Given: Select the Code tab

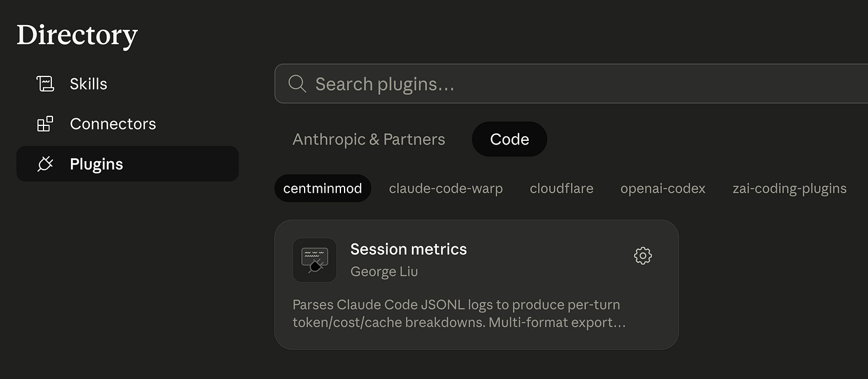Looking at the screenshot, I should point(509,139).
